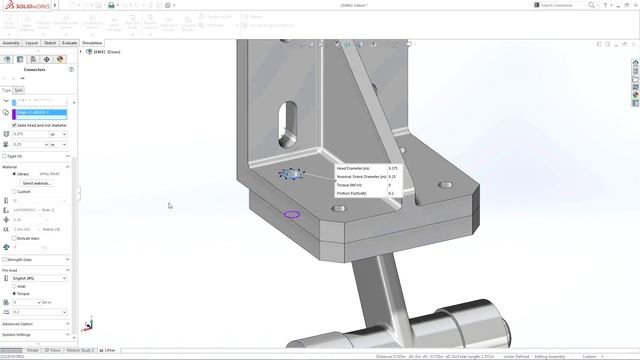Click the elastic modulus icon in Material
640x360 pixels.
[6, 210]
